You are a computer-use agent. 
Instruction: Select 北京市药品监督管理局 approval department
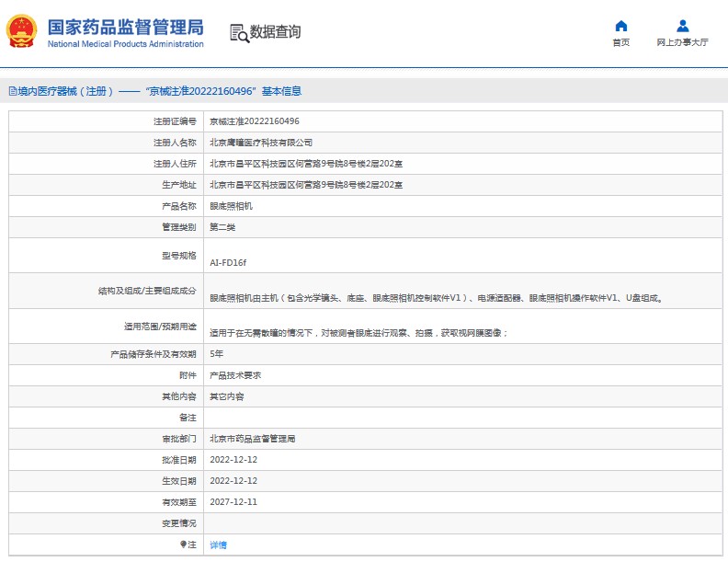click(x=253, y=439)
